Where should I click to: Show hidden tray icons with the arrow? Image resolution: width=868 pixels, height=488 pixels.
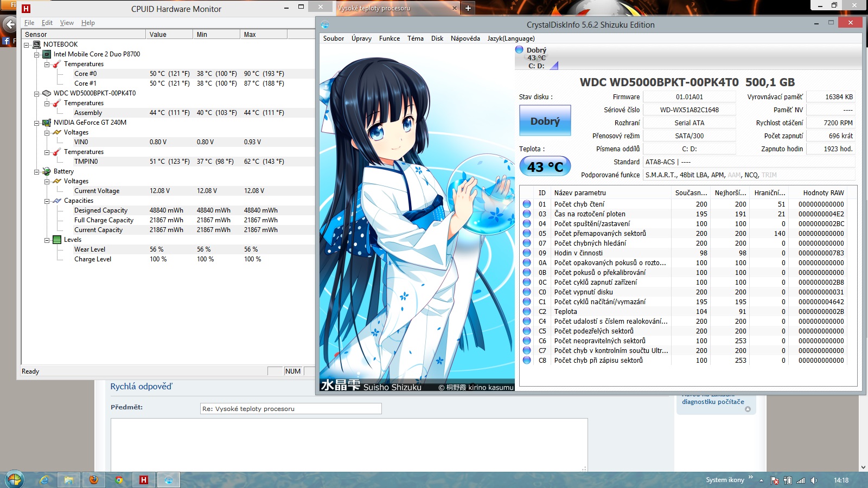[x=761, y=480]
